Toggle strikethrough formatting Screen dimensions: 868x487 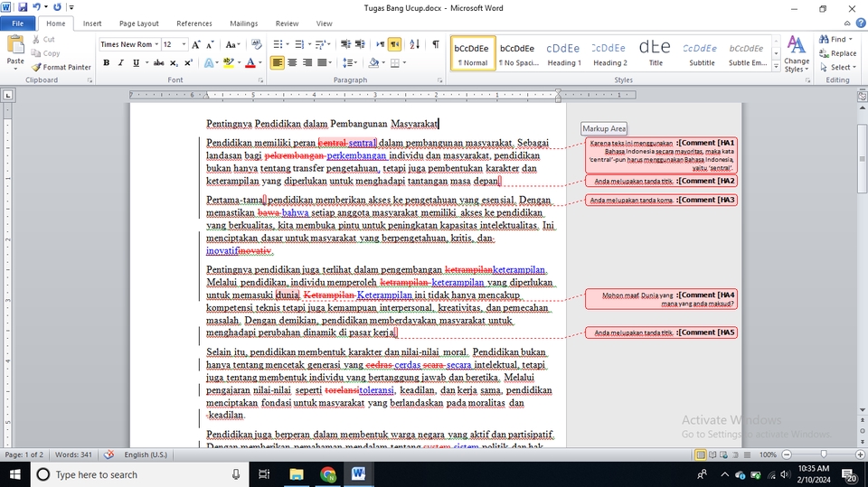coord(158,63)
